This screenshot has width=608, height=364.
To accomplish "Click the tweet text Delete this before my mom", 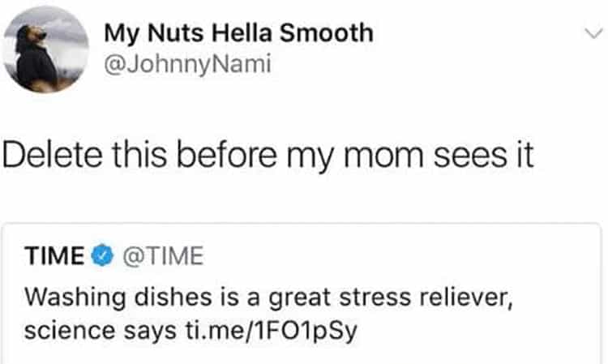I will coord(268,156).
